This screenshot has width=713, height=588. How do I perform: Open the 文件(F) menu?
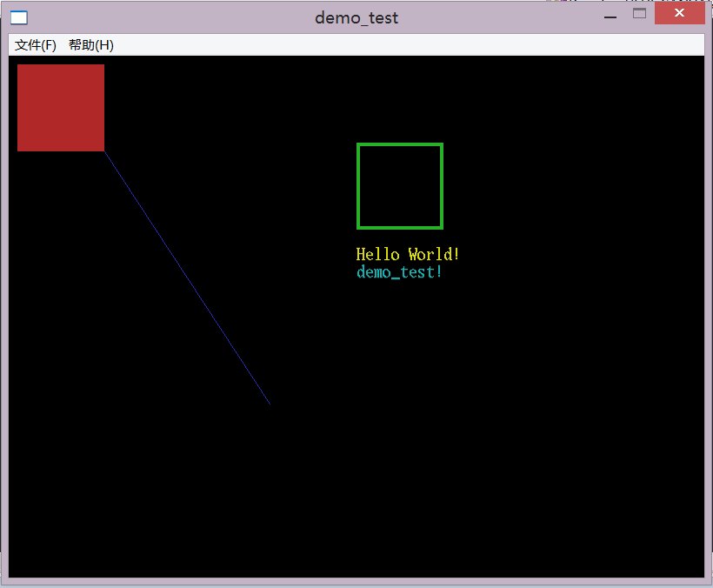(36, 45)
